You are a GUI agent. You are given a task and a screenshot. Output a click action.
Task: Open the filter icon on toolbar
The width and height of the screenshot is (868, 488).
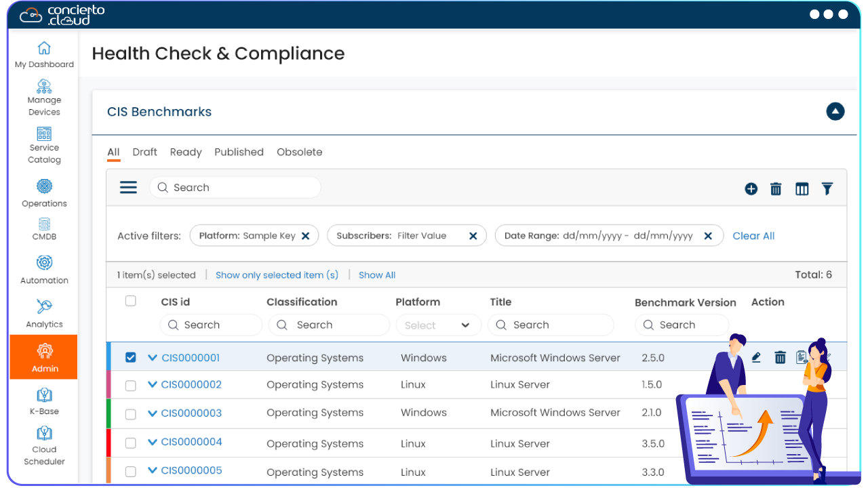(827, 190)
